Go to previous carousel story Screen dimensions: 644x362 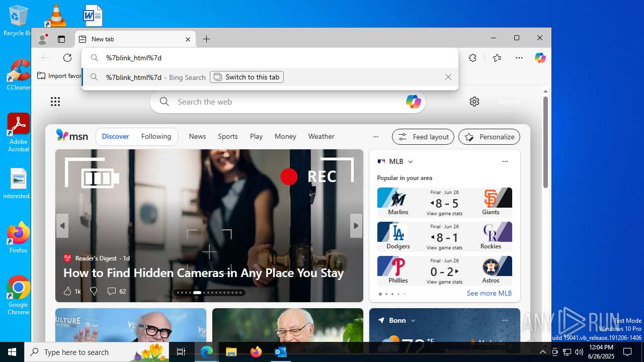click(62, 226)
